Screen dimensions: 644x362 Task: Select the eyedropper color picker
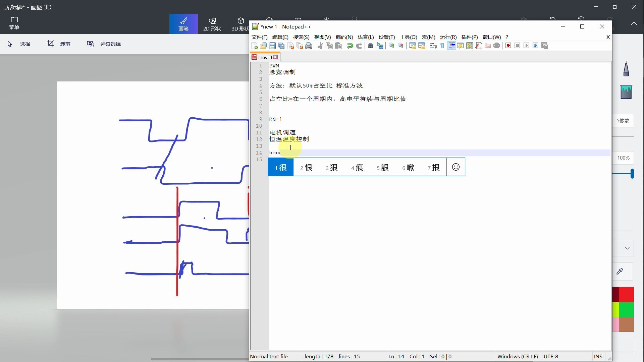coord(620,271)
